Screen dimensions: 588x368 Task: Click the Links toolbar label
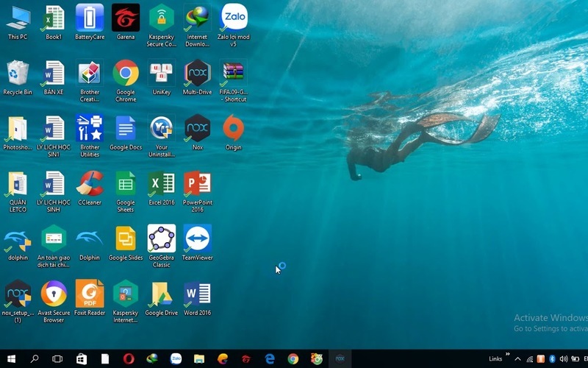tap(495, 359)
